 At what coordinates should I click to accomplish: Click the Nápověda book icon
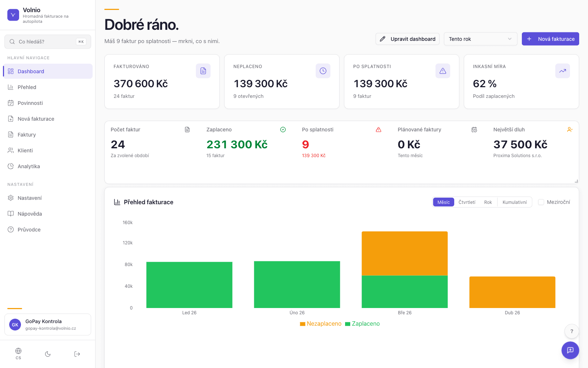click(x=11, y=214)
